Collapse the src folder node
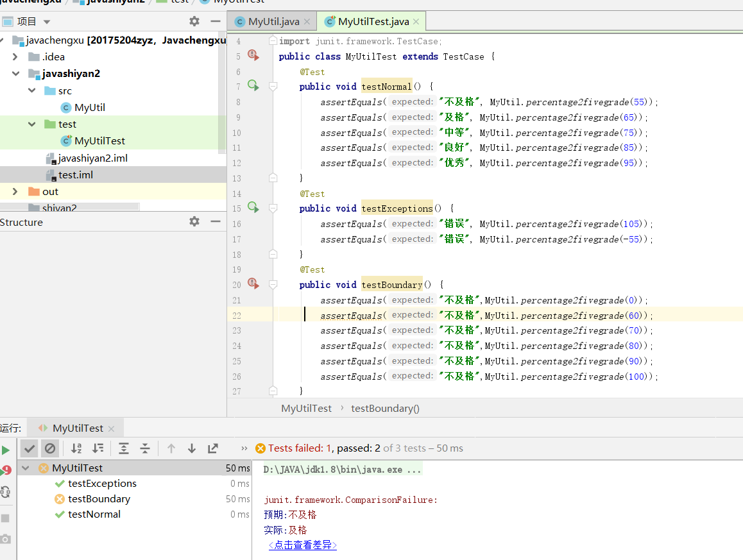Image resolution: width=743 pixels, height=560 pixels. 31,91
